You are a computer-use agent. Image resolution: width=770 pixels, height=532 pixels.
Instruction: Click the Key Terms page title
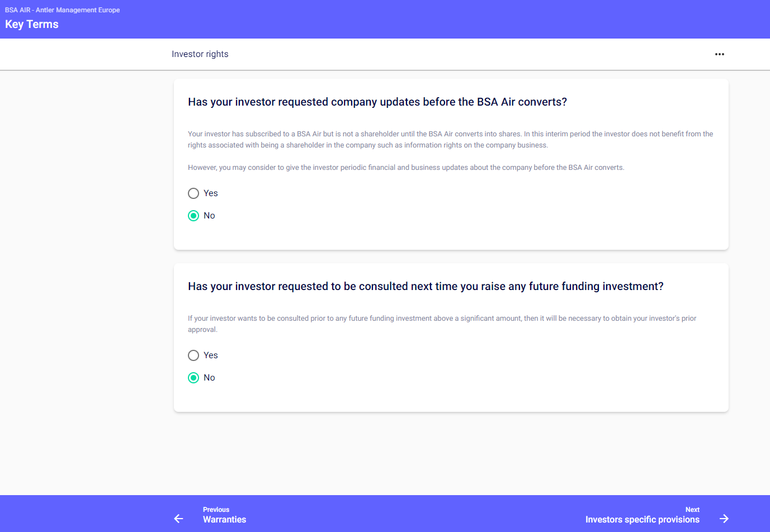tap(32, 24)
